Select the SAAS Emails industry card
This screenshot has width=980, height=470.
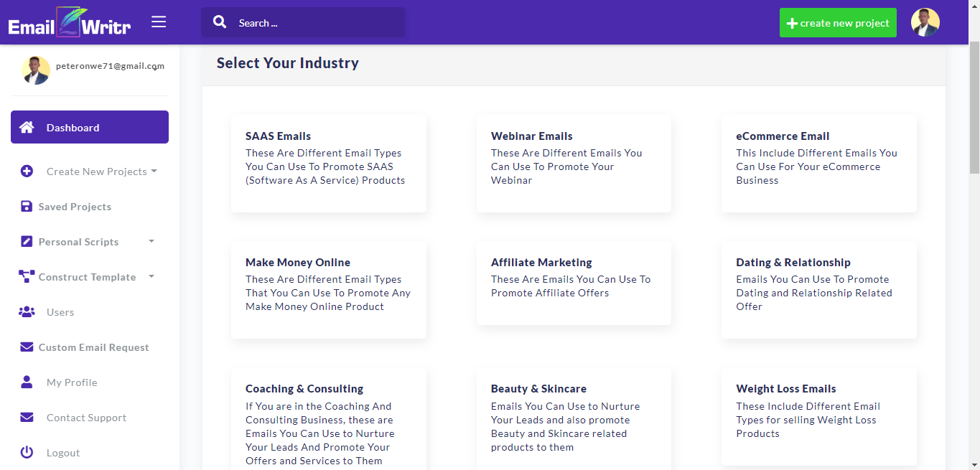coord(328,164)
